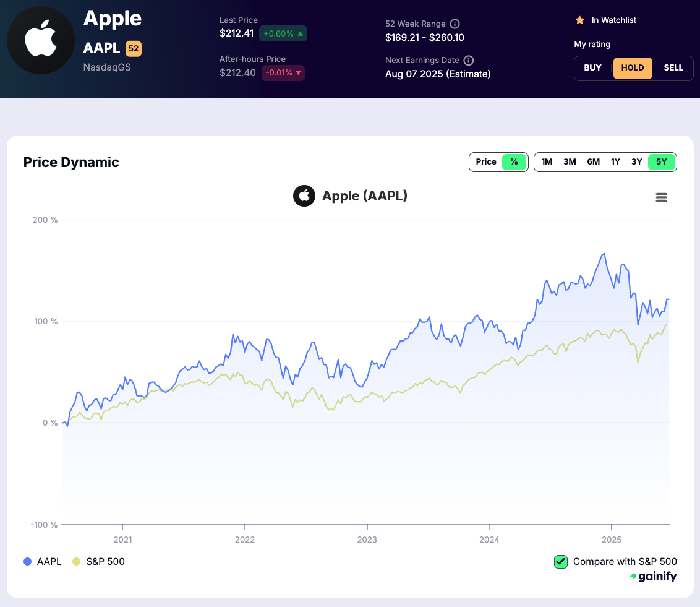Click the 2023 x-axis label
The image size is (700, 607).
367,540
